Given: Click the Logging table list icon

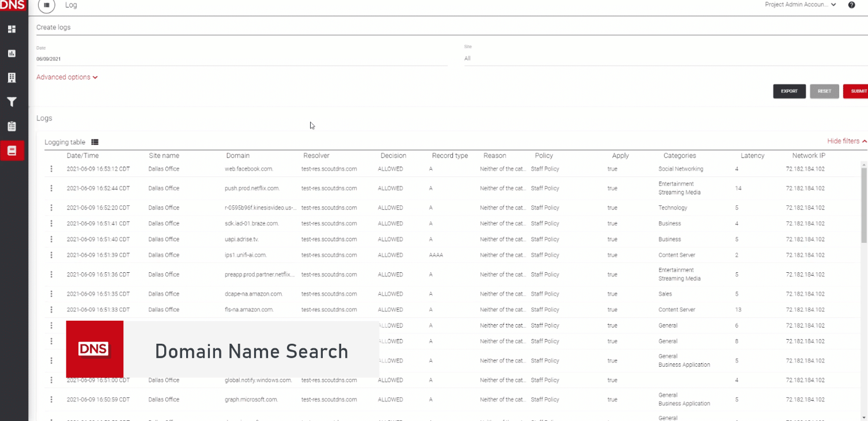Looking at the screenshot, I should point(95,142).
